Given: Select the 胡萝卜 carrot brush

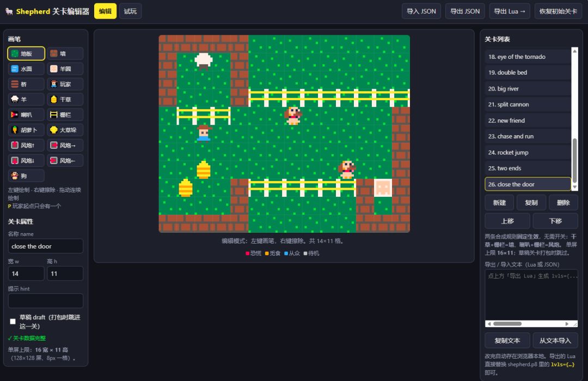Looking at the screenshot, I should (26, 130).
